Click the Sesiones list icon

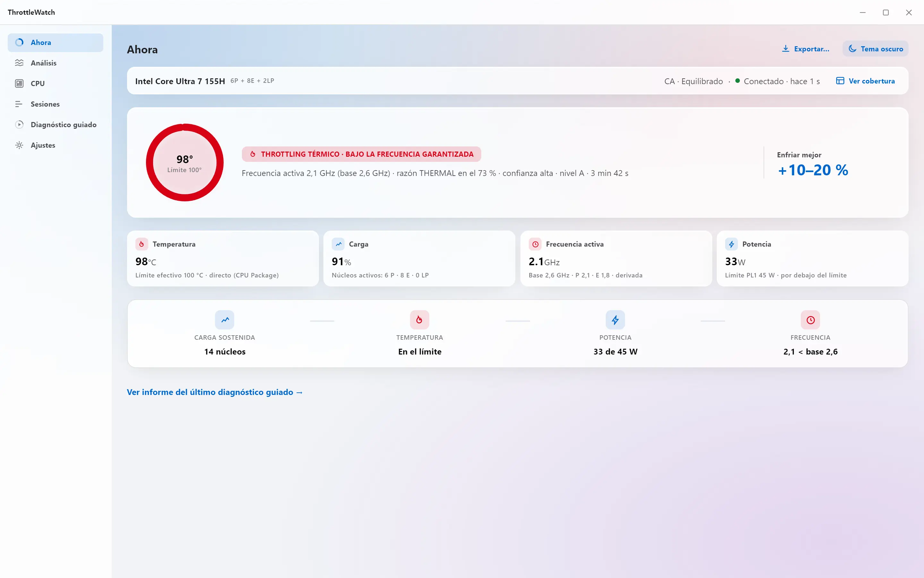point(19,104)
